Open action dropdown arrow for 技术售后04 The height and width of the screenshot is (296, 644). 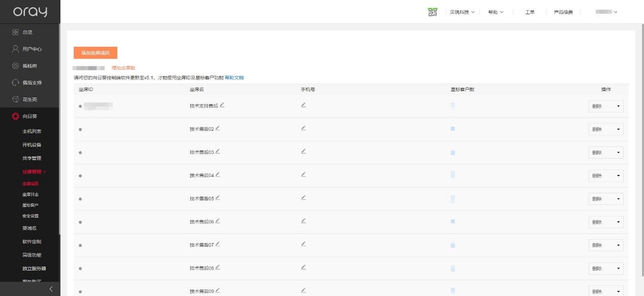618,175
